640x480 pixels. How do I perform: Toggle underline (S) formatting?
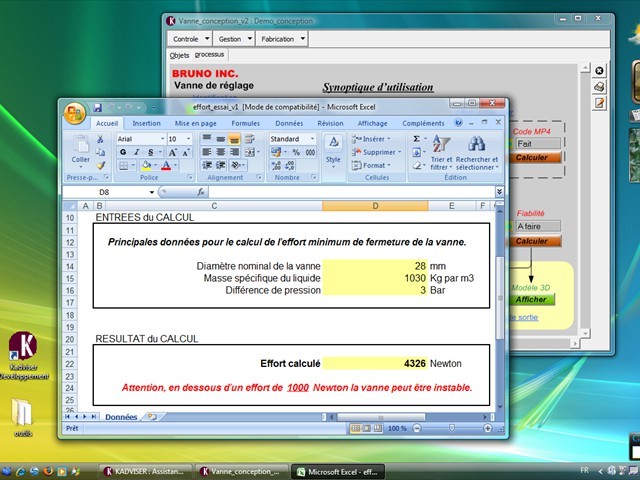click(x=150, y=152)
